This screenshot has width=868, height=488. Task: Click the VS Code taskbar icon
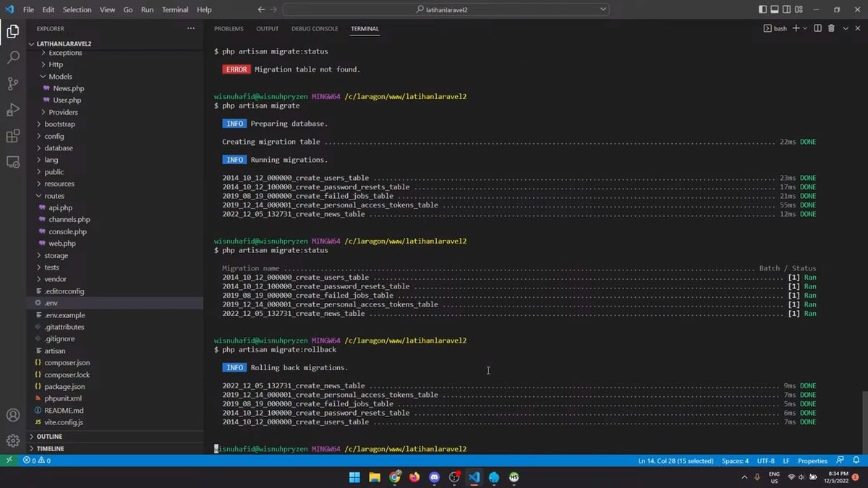474,477
